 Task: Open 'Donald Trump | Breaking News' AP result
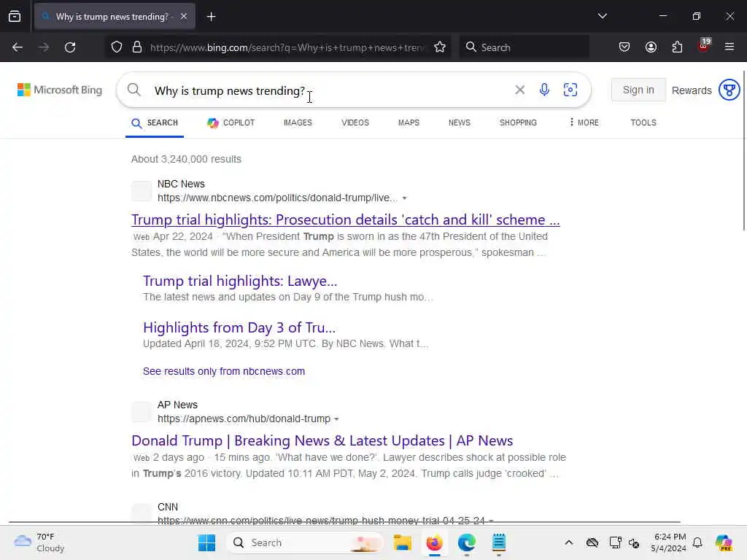tap(322, 440)
